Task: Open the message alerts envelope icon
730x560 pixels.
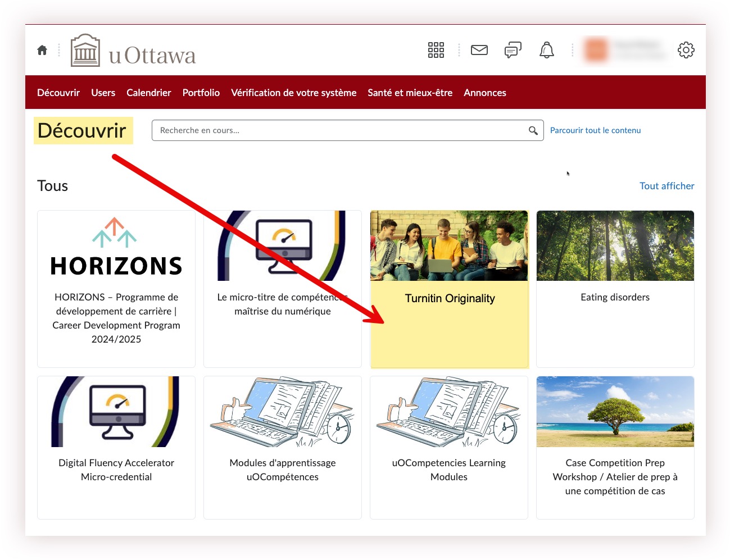Action: click(x=479, y=50)
